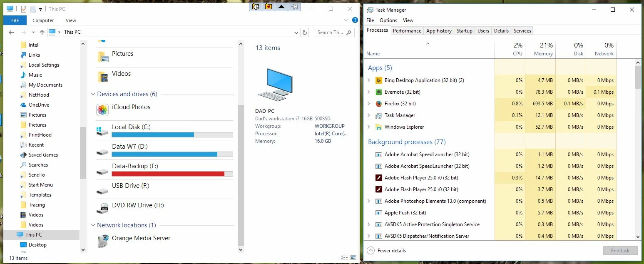The image size is (644, 264).
Task: Go up one folder level in Explorer
Action: (42, 32)
